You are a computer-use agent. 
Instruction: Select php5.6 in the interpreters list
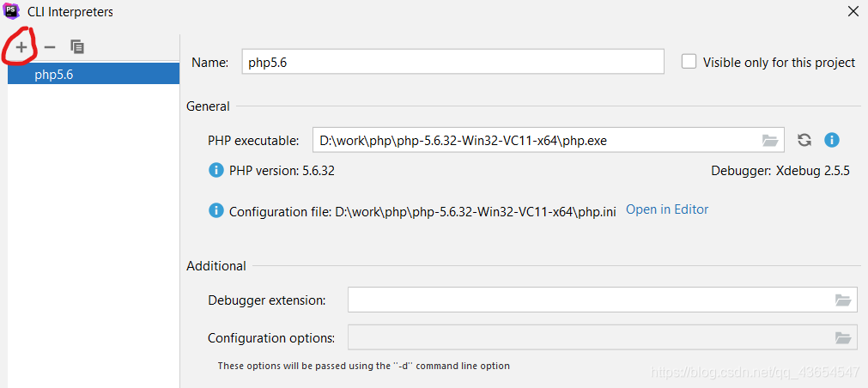pos(54,75)
